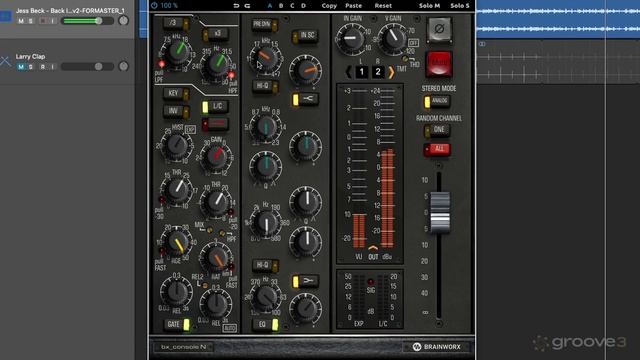Click the 100 % scale value
Image resolution: width=640 pixels, height=360 pixels.
[169, 6]
